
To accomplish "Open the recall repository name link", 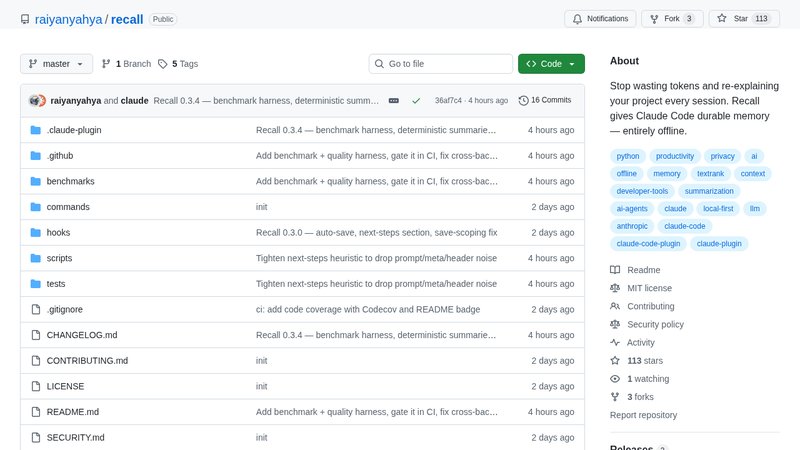I will [x=127, y=19].
